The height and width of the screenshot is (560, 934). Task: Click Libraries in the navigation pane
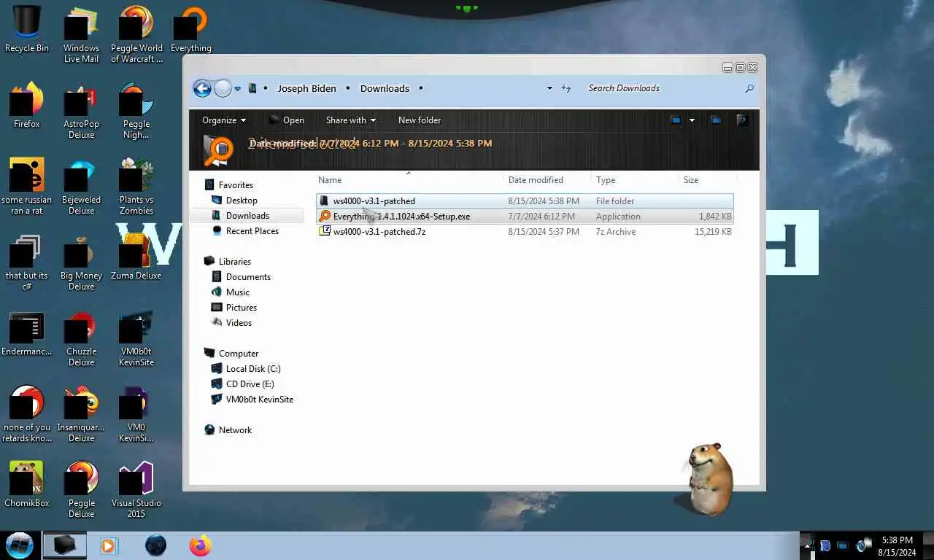click(x=235, y=262)
